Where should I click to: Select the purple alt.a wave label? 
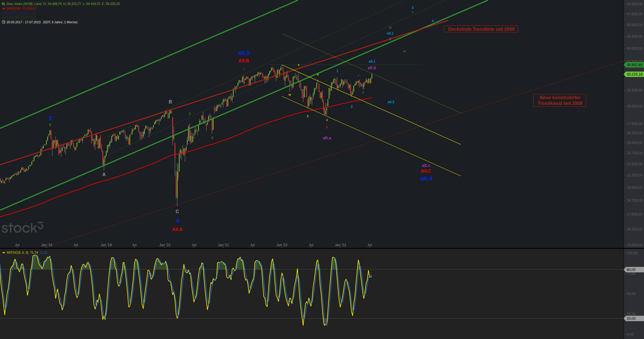(x=327, y=138)
